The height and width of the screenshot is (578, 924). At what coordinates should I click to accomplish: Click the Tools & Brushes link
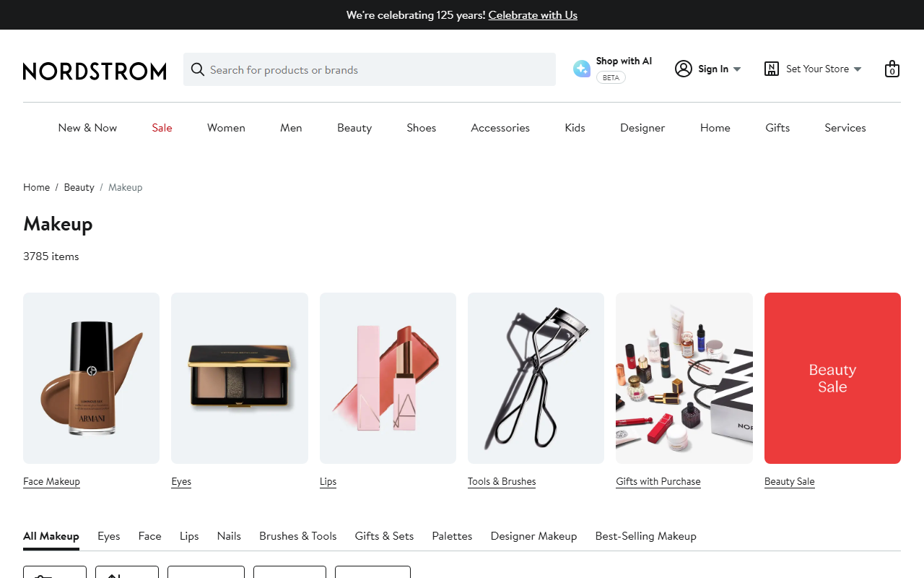[502, 481]
